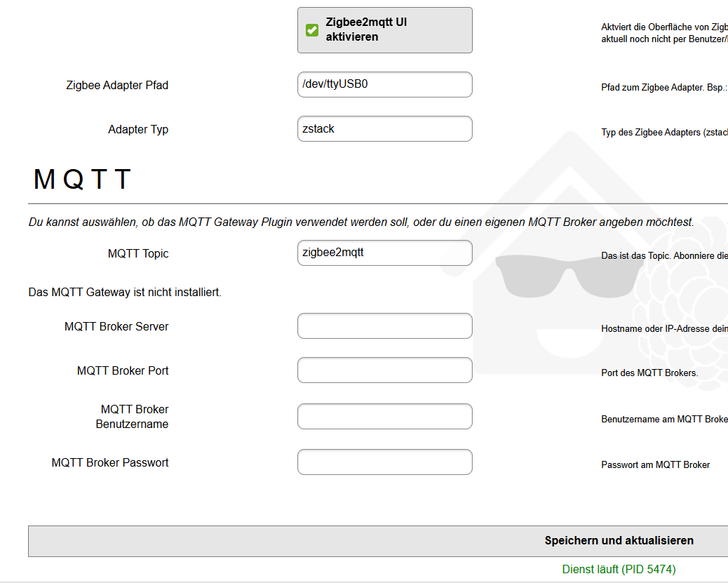Click the large MQTT section heading
728x583 pixels.
click(x=82, y=180)
